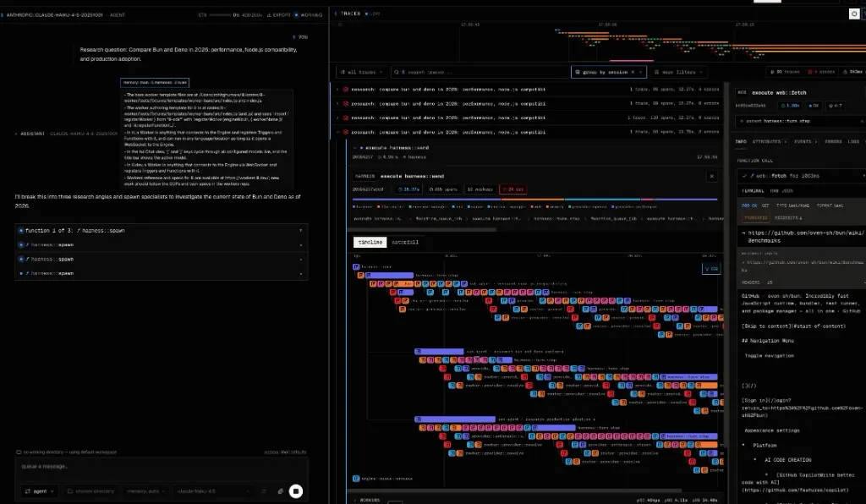Close the execute harness::send detail panel
The width and height of the screenshot is (866, 504).
click(x=712, y=177)
